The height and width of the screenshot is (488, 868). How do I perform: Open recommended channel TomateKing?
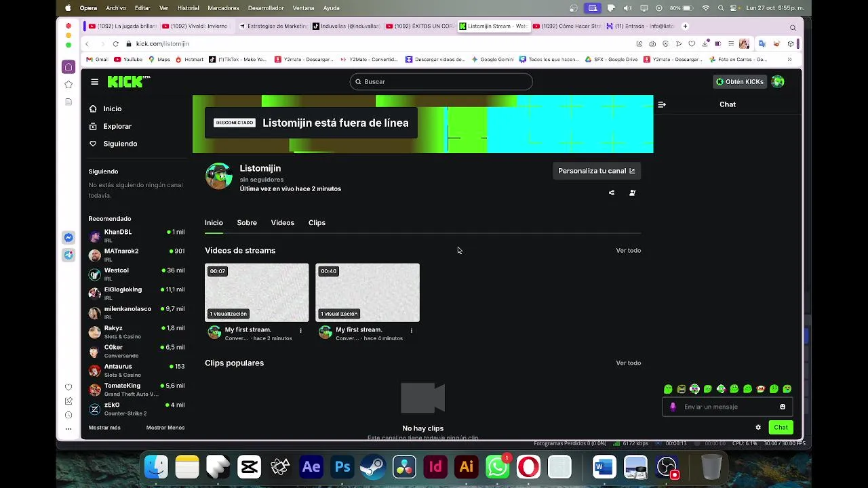136,389
